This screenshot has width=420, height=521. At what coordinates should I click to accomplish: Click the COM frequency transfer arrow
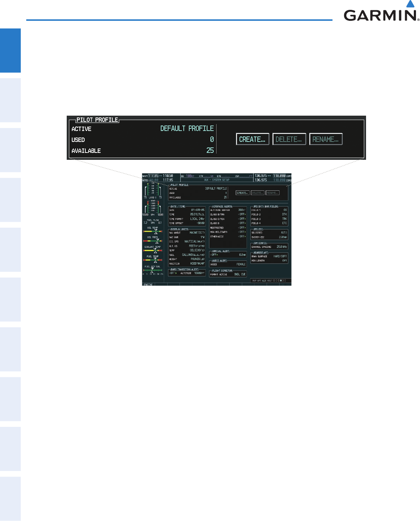(x=269, y=176)
